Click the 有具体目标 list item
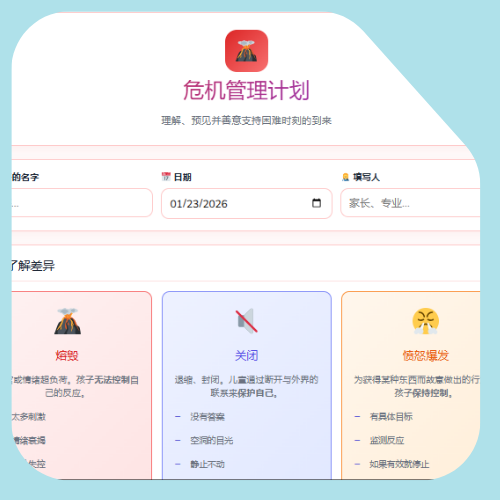The image size is (500, 500). [x=391, y=417]
